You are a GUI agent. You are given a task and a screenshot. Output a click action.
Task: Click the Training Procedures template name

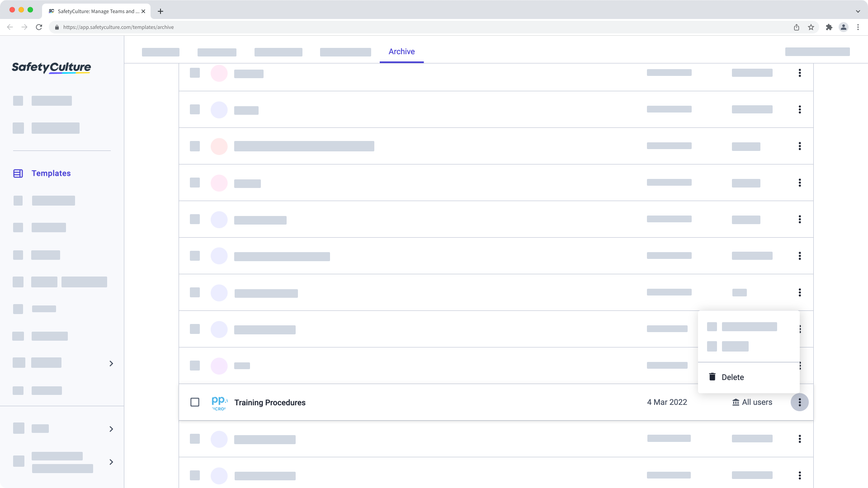pyautogui.click(x=270, y=403)
